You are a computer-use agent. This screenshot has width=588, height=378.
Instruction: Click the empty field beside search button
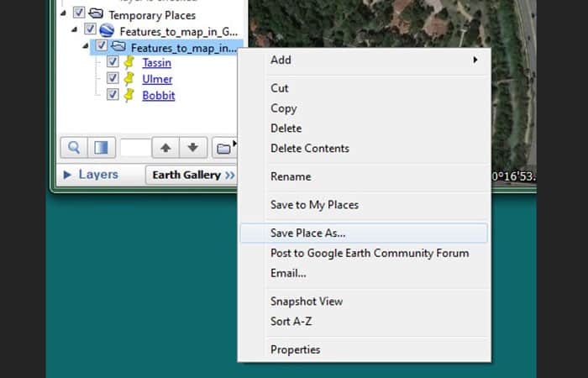point(135,147)
